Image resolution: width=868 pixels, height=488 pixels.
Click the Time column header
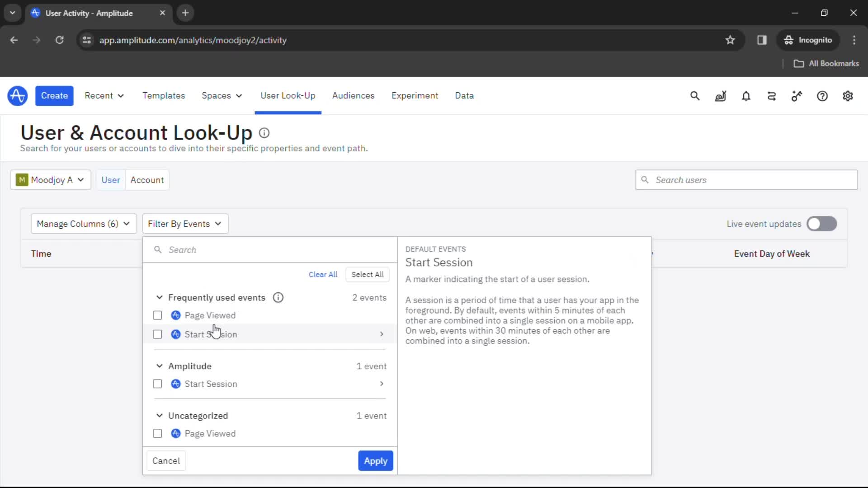(41, 254)
